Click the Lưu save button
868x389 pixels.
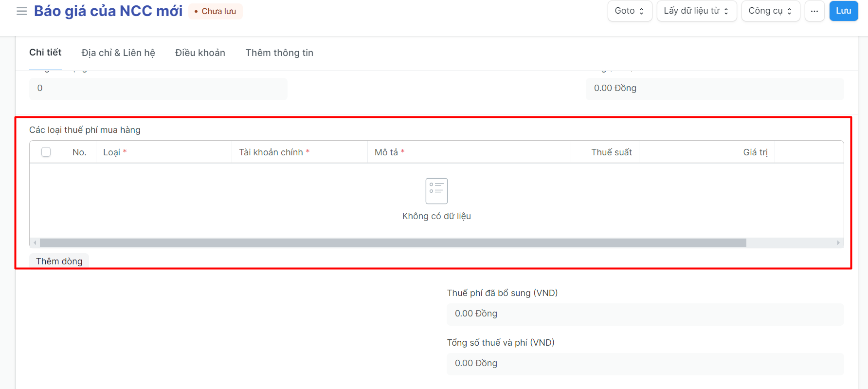click(x=843, y=11)
